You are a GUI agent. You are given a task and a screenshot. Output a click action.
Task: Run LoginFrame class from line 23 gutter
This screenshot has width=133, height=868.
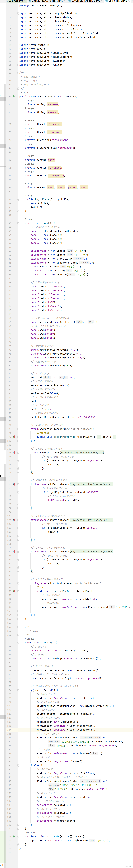tap(14, 96)
